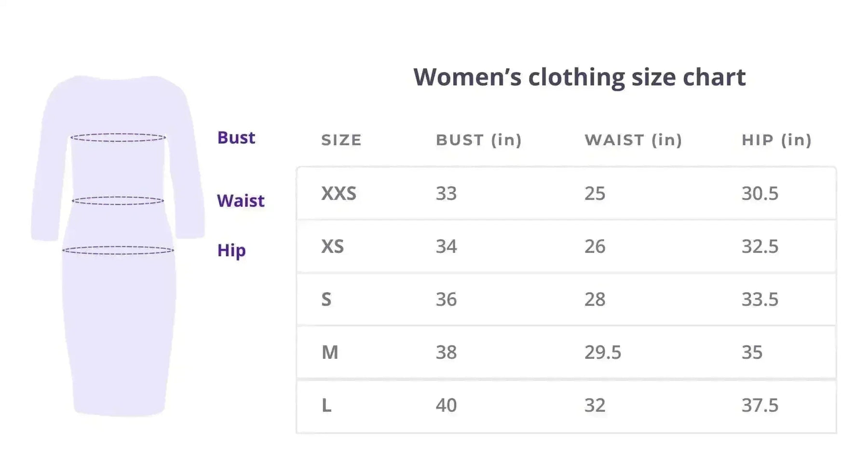868x463 pixels.
Task: Click the Waist label beside the dress
Action: click(x=241, y=201)
